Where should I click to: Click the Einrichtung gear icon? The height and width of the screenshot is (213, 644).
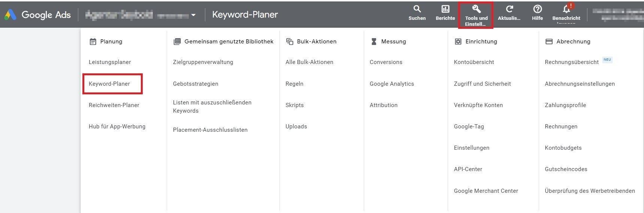(458, 42)
